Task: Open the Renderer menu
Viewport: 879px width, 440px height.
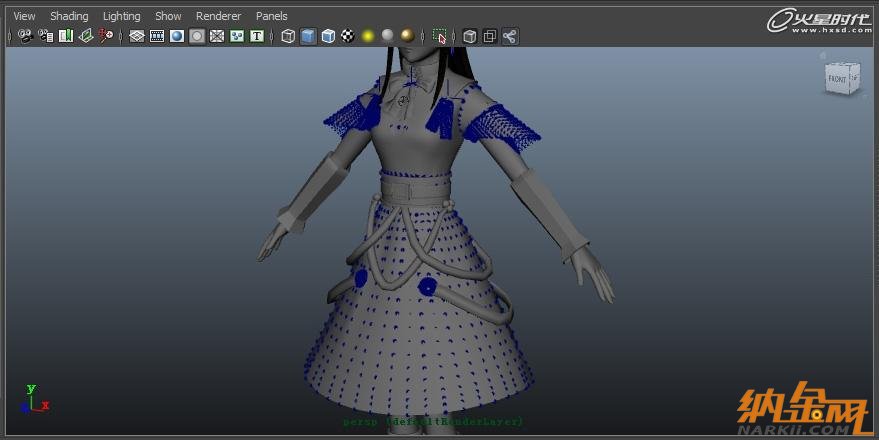Action: pos(218,16)
